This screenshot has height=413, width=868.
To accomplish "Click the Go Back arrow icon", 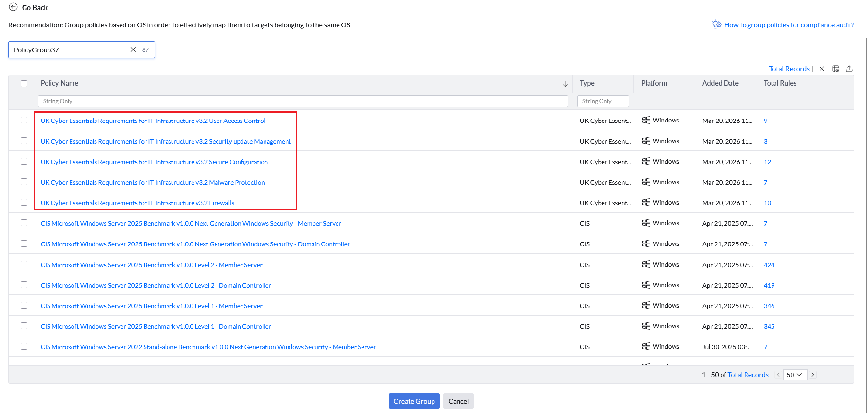I will click(13, 7).
